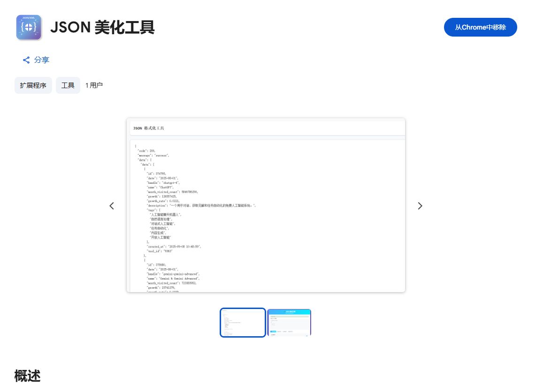Click the 从Chrome中移除 button
Image resolution: width=559 pixels, height=392 pixels.
pos(480,27)
